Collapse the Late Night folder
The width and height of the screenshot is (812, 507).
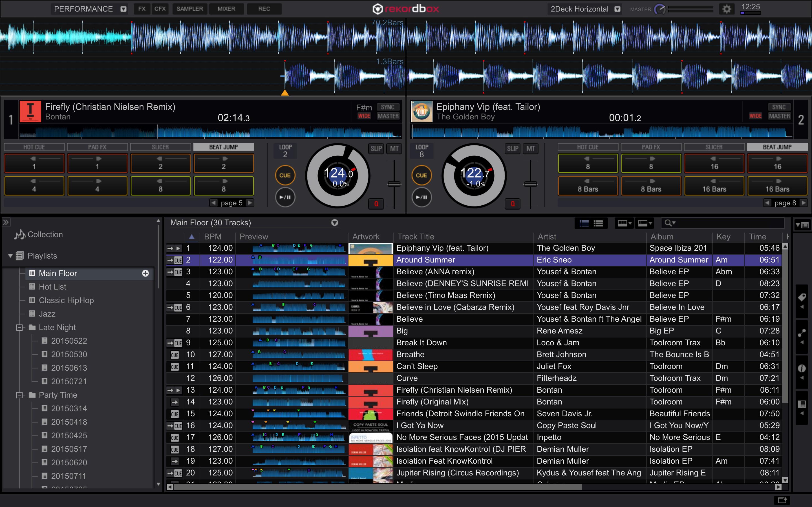(x=19, y=327)
